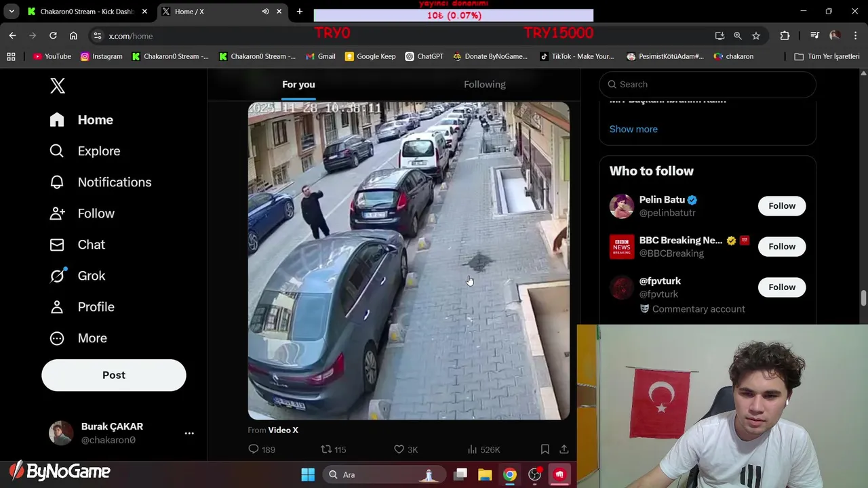
Task: Open Pelin Batu's profile
Action: [662, 200]
